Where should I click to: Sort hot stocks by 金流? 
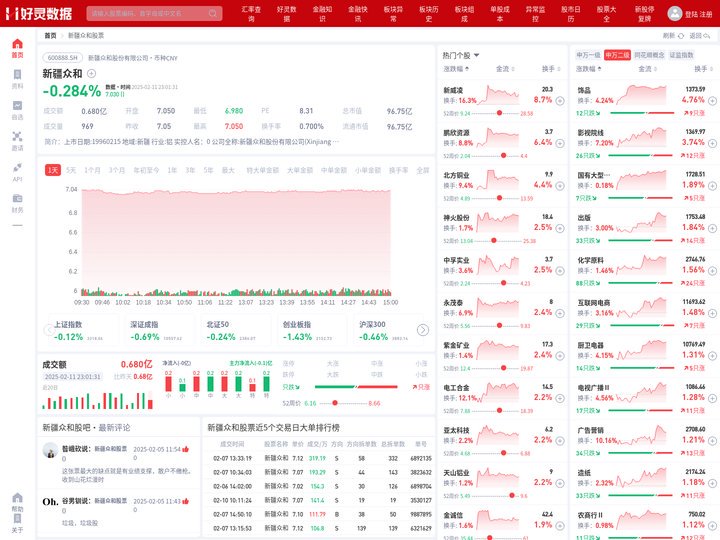pyautogui.click(x=505, y=69)
